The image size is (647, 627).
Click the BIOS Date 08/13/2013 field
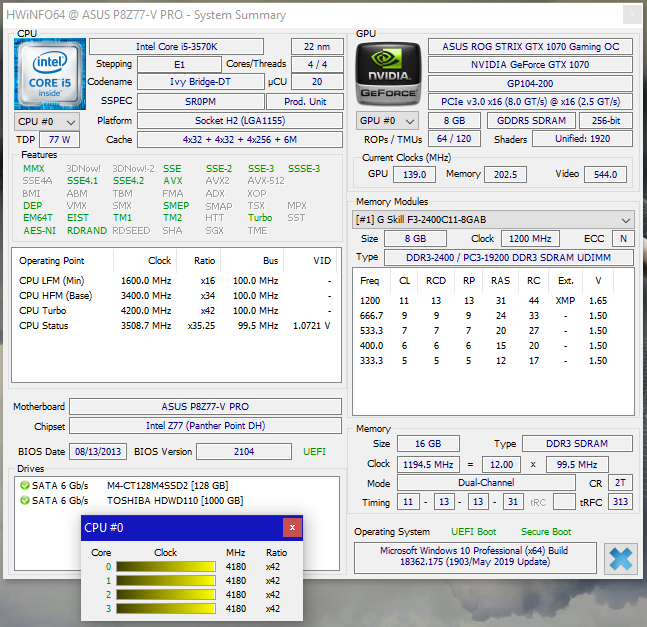coord(98,452)
